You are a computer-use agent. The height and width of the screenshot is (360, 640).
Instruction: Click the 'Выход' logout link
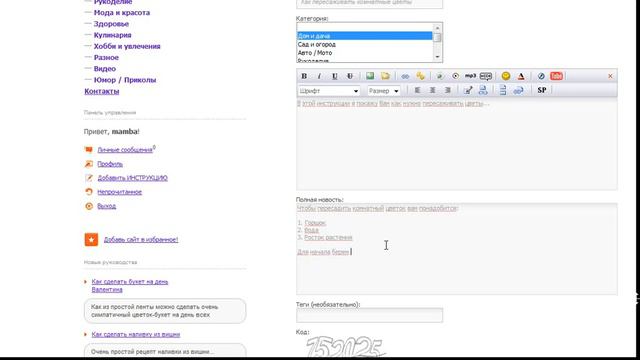pos(107,206)
